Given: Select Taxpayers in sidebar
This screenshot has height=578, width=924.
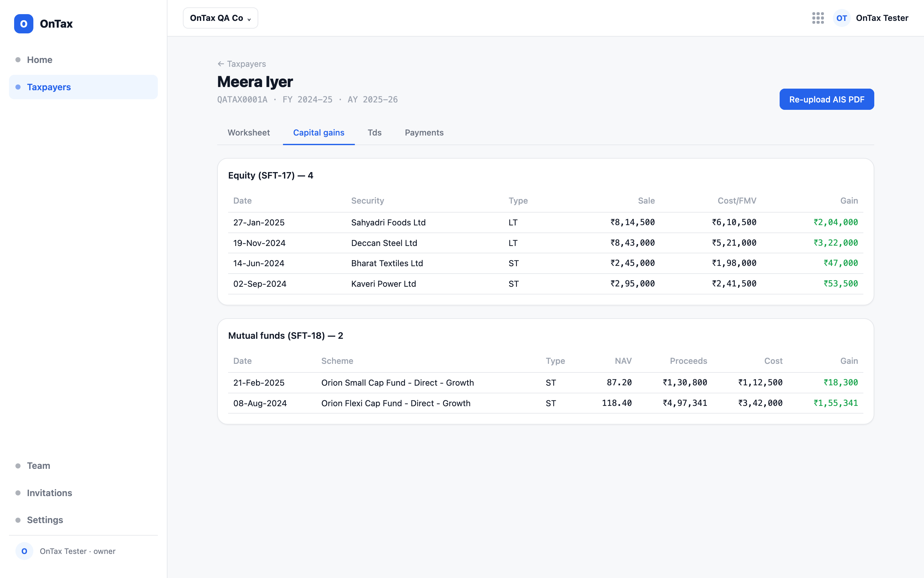Looking at the screenshot, I should click(x=83, y=87).
